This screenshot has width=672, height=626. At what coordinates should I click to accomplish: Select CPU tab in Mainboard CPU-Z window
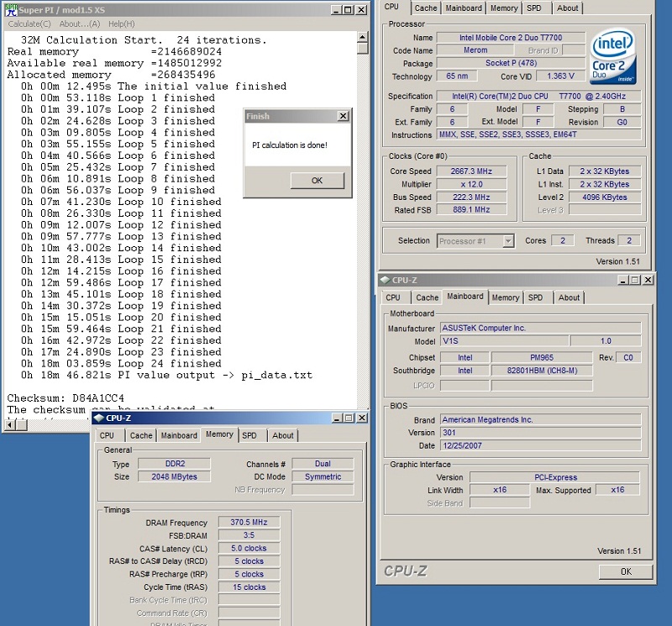393,297
